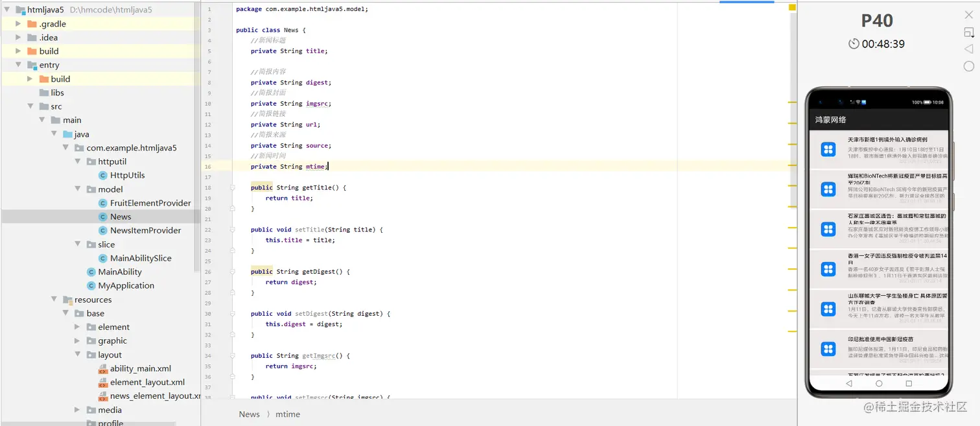Click the emulator home circle icon on side panel

click(968, 66)
